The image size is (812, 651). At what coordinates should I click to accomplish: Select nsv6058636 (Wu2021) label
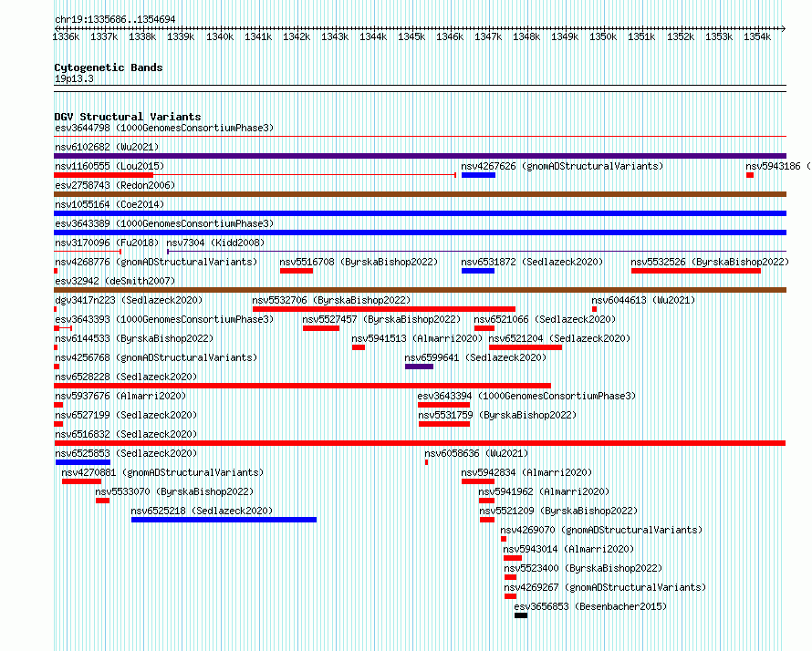pos(476,453)
